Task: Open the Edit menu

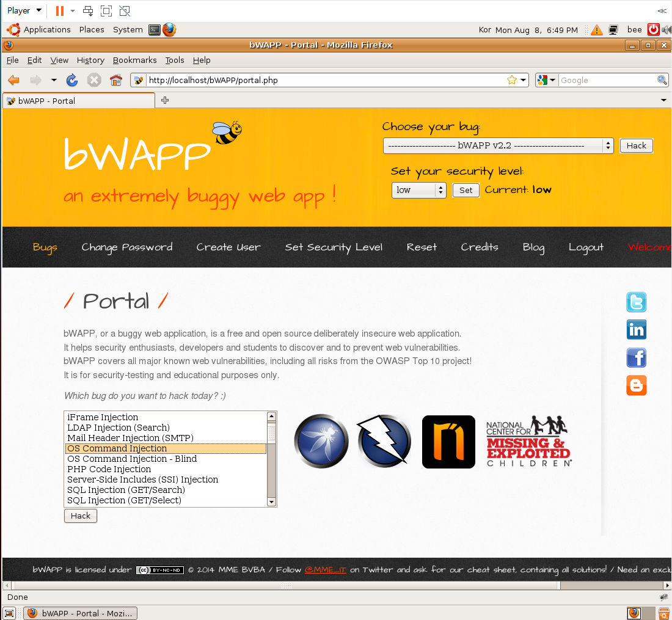Action: 34,60
